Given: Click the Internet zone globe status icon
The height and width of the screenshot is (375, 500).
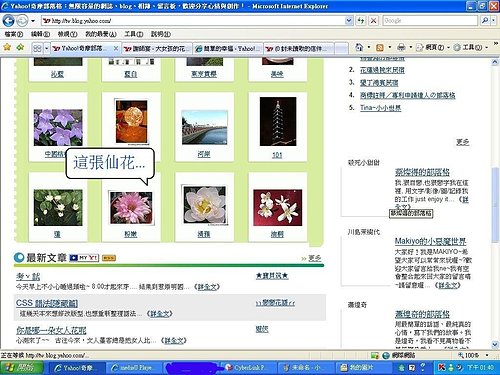Looking at the screenshot, I should (386, 355).
